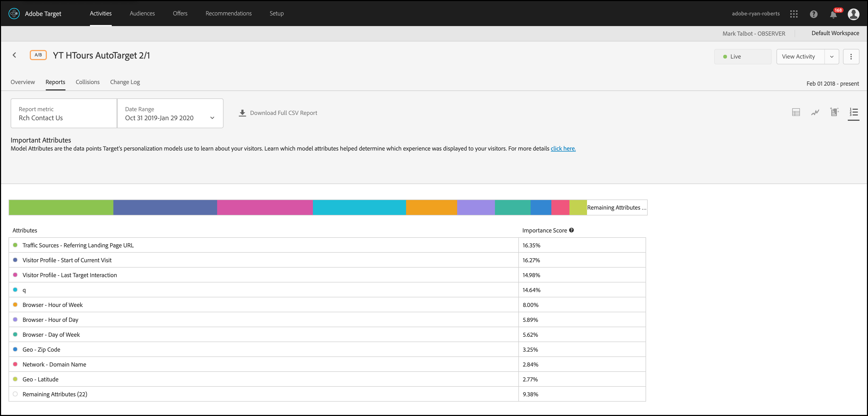
Task: Switch to the Collisions tab
Action: pyautogui.click(x=88, y=82)
